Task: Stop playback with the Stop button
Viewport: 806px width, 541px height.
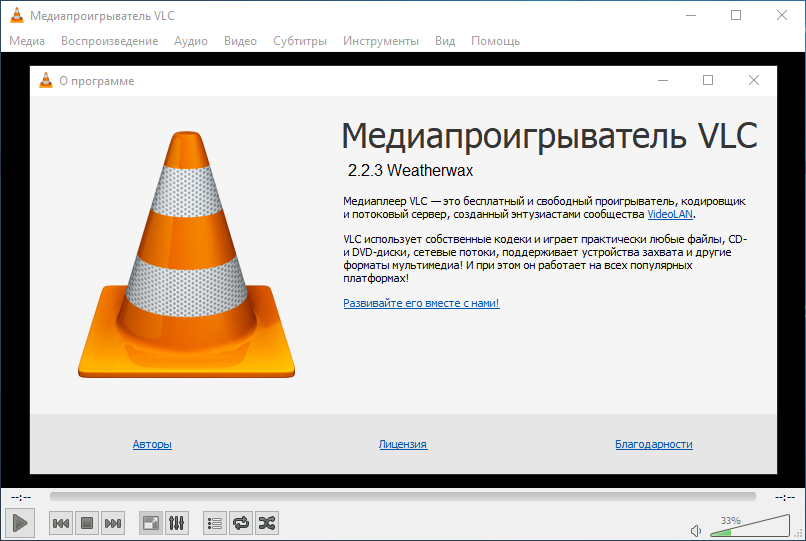Action: click(87, 524)
